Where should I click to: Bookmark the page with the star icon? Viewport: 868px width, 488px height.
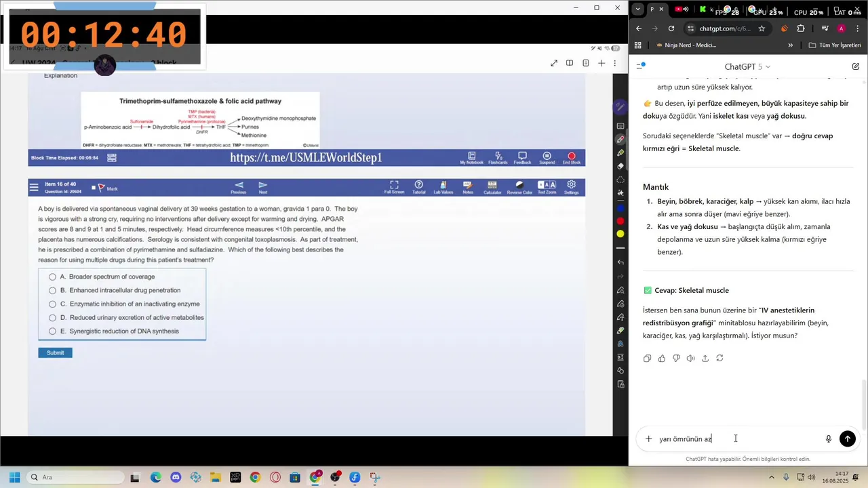[x=762, y=28]
